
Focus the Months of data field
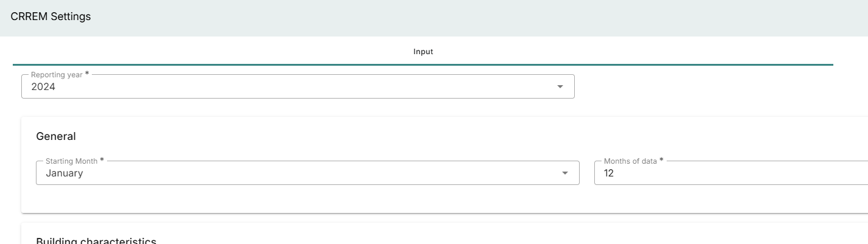point(731,173)
